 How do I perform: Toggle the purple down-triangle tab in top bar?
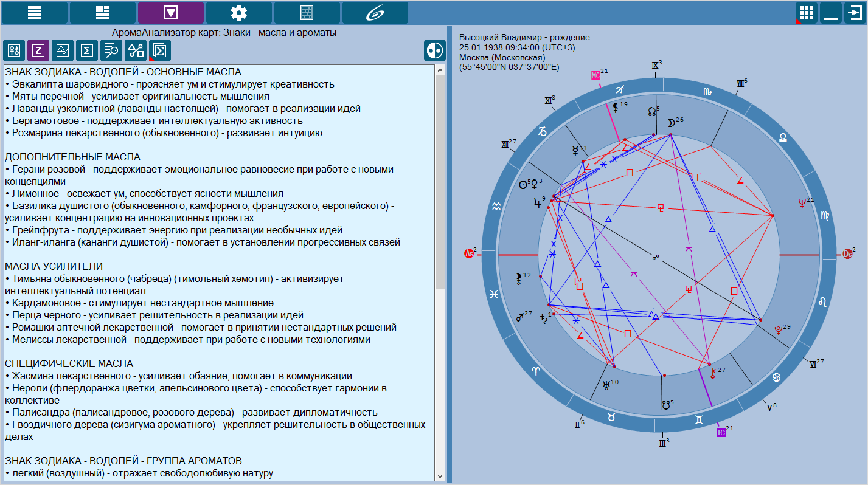point(171,12)
